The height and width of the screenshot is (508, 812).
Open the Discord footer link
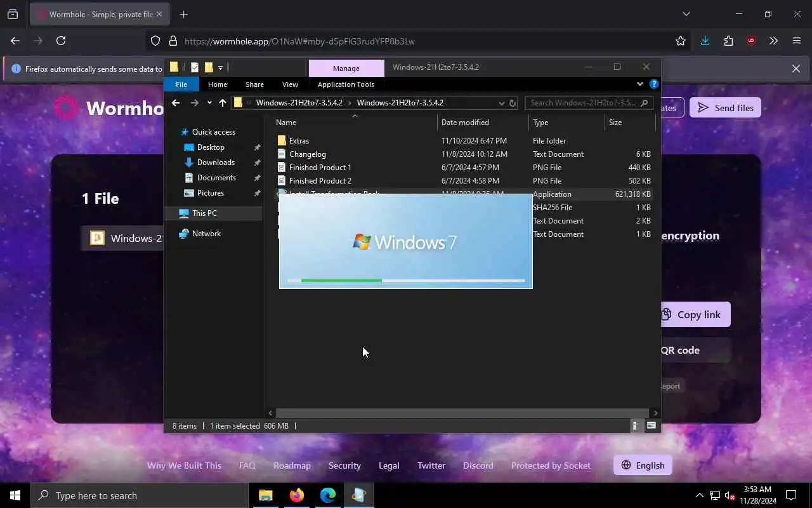[478, 465]
